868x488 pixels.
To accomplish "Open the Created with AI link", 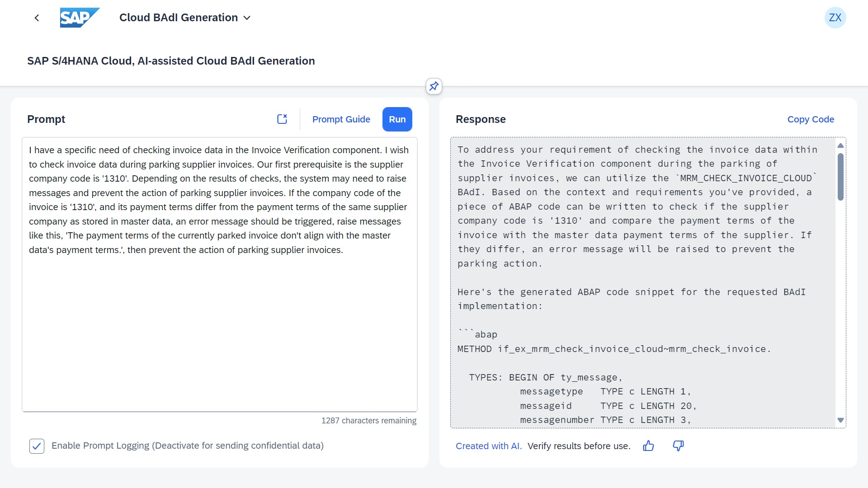I will coord(489,446).
